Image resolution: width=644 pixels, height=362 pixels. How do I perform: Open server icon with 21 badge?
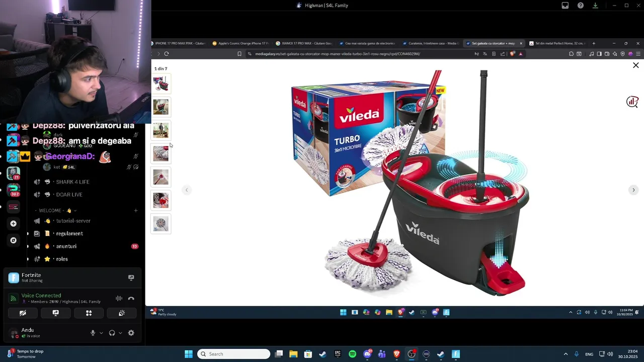[14, 173]
